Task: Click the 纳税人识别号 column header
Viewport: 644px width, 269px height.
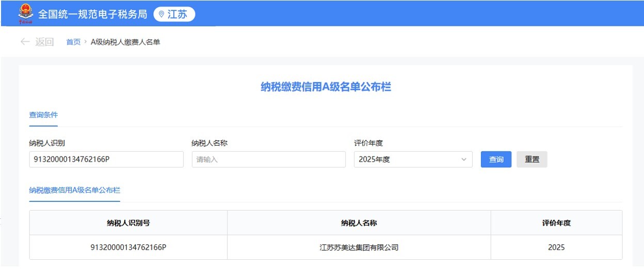Action: pos(128,223)
